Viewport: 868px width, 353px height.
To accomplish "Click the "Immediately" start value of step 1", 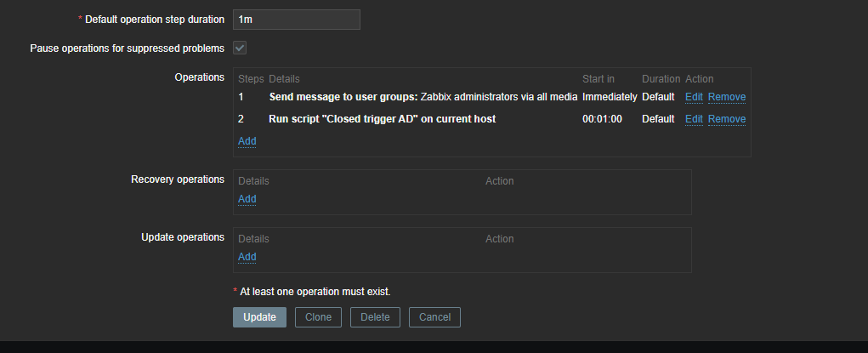I will (610, 97).
